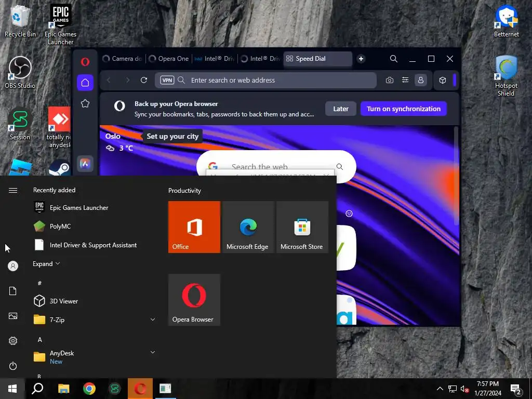Click Speed Dial search magnifier icon
The image size is (532, 399).
340,167
